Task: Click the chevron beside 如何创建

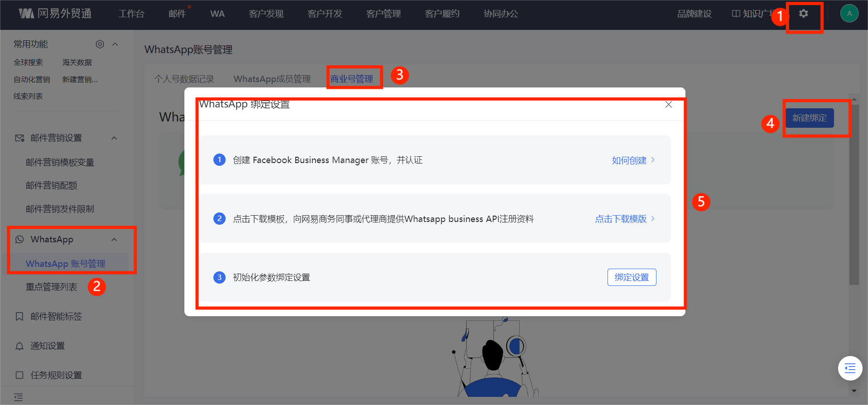Action: 653,160
